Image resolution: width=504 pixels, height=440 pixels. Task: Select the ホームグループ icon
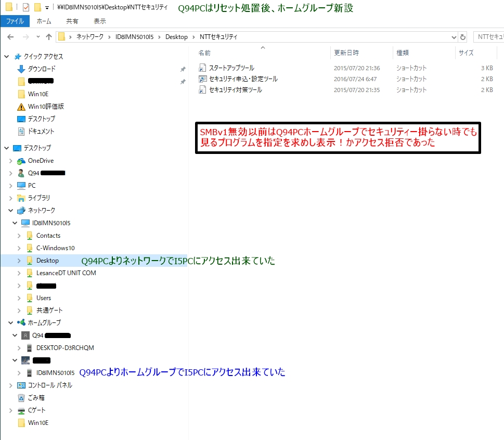21,322
